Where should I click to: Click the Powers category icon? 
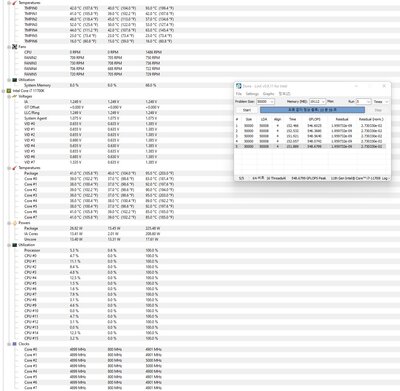(x=14, y=223)
